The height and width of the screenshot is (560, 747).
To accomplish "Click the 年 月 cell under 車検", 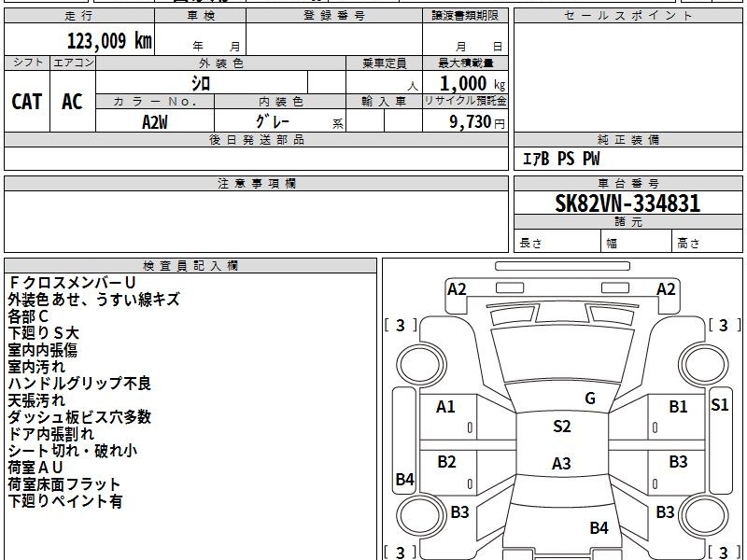I will click(201, 39).
